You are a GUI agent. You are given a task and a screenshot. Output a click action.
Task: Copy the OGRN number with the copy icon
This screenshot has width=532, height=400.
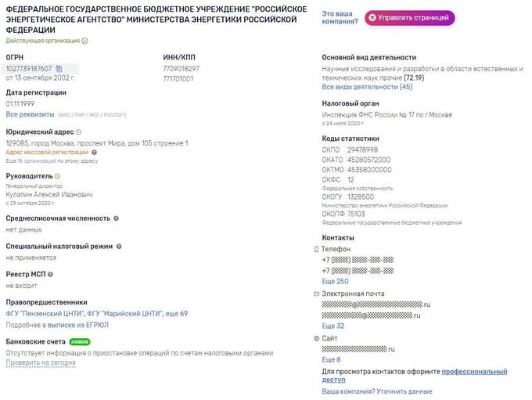(59, 69)
